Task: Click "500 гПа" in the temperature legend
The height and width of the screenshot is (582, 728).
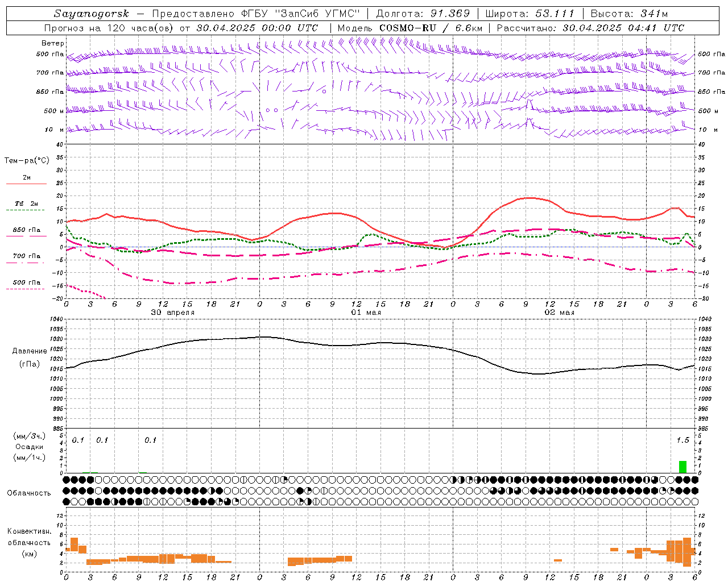Action: [27, 282]
